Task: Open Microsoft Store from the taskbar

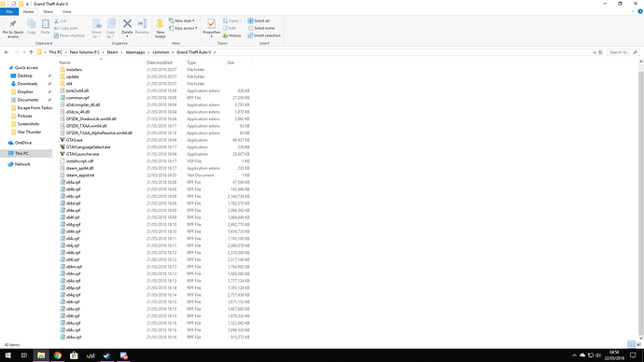Action: pyautogui.click(x=74, y=355)
